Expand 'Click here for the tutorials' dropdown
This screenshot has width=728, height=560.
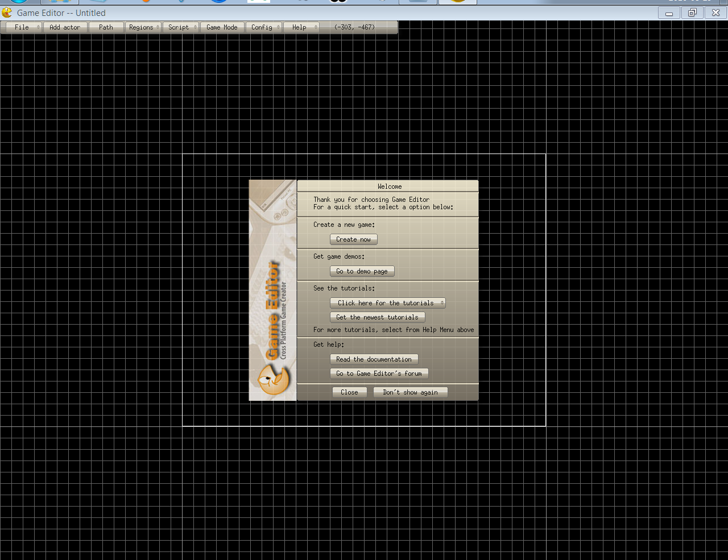(x=387, y=303)
